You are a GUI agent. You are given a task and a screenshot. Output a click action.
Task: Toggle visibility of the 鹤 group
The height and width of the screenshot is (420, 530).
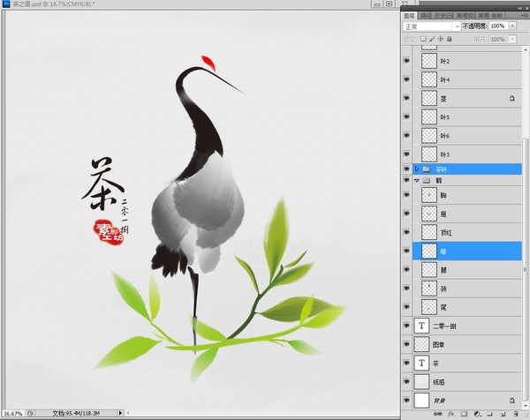pos(406,181)
